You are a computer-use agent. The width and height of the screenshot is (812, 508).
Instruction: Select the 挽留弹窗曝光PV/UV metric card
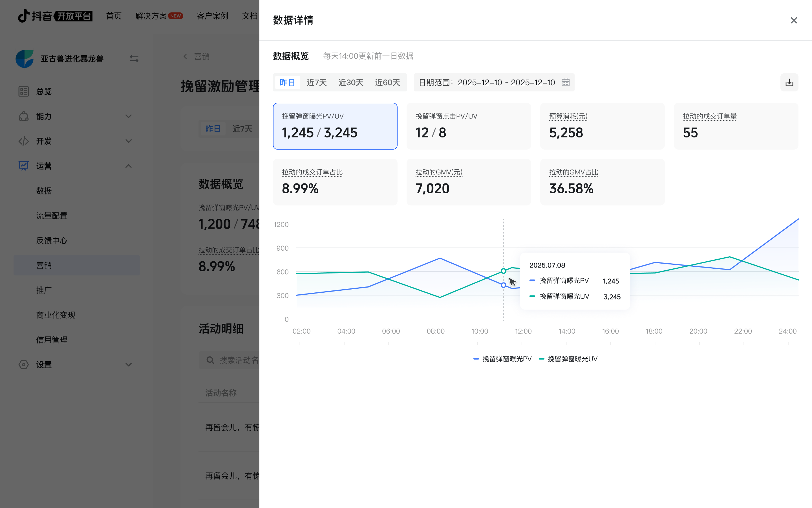pyautogui.click(x=335, y=126)
